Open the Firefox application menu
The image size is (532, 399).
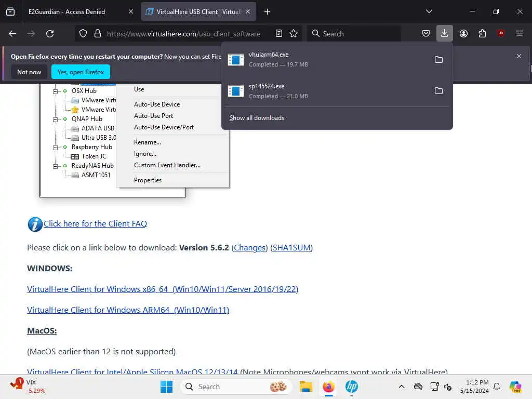click(520, 33)
